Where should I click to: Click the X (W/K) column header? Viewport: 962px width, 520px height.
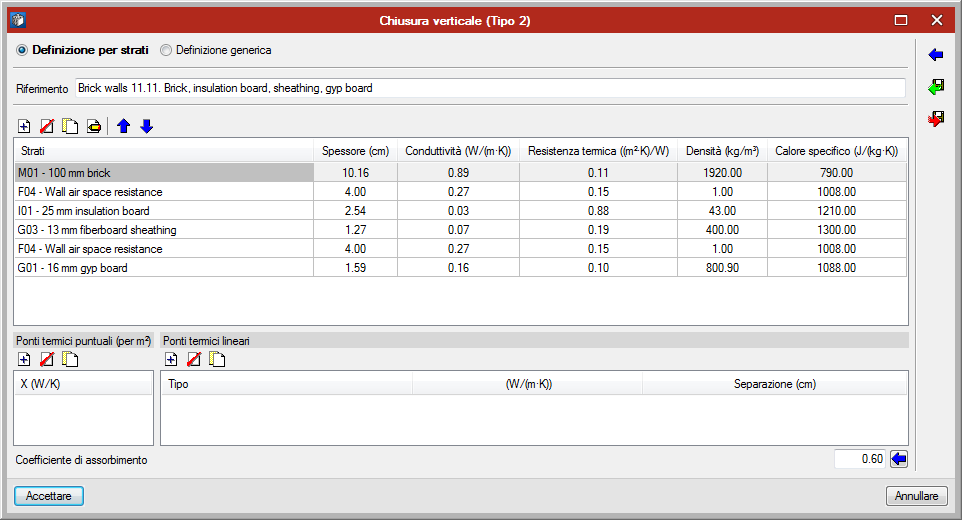tap(83, 384)
